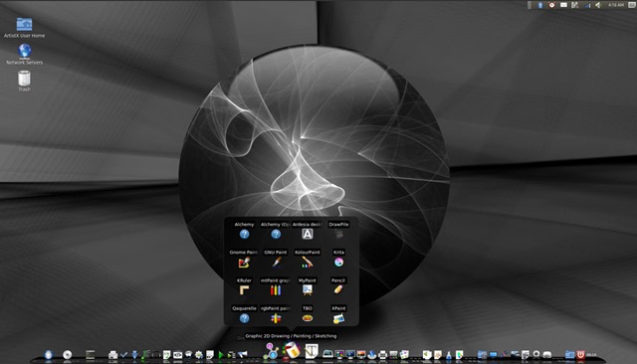
Task: Open Ardesia desktop sketchpad
Action: (x=308, y=234)
